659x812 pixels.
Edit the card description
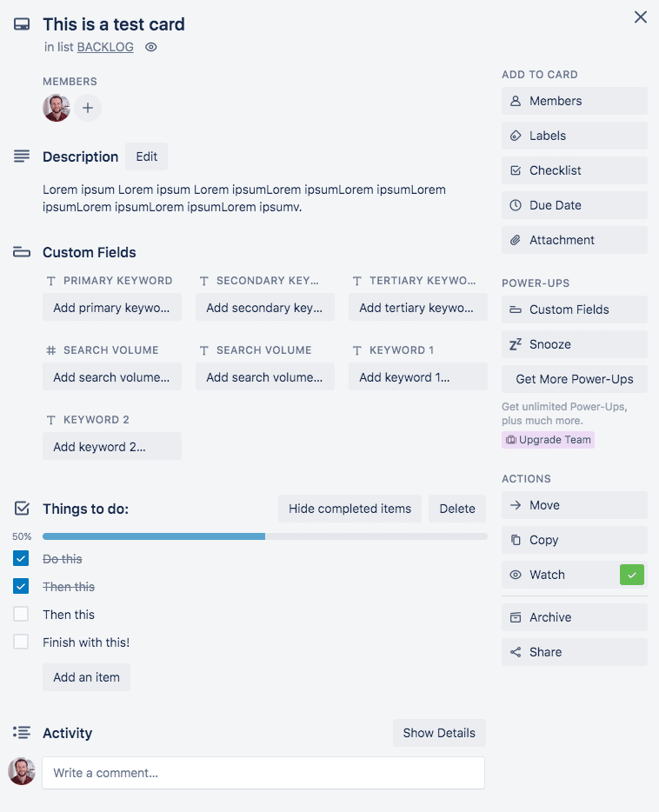[x=146, y=156]
